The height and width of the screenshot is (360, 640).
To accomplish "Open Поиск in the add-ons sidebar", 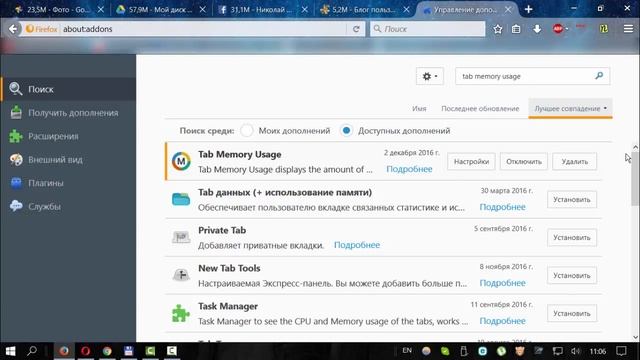I will (x=68, y=89).
